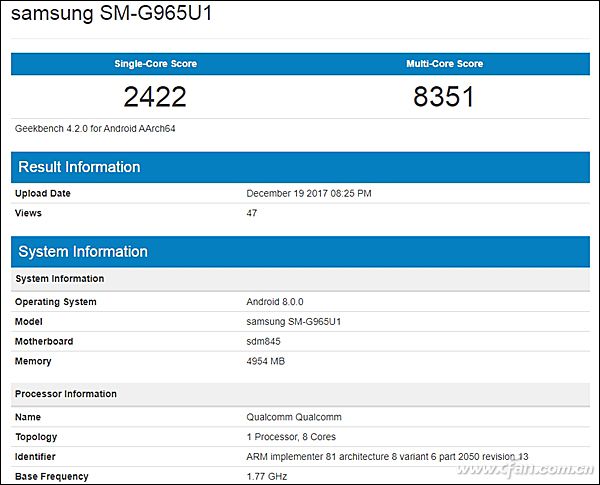Select the Motherboard label
The image size is (600, 485).
coord(44,341)
